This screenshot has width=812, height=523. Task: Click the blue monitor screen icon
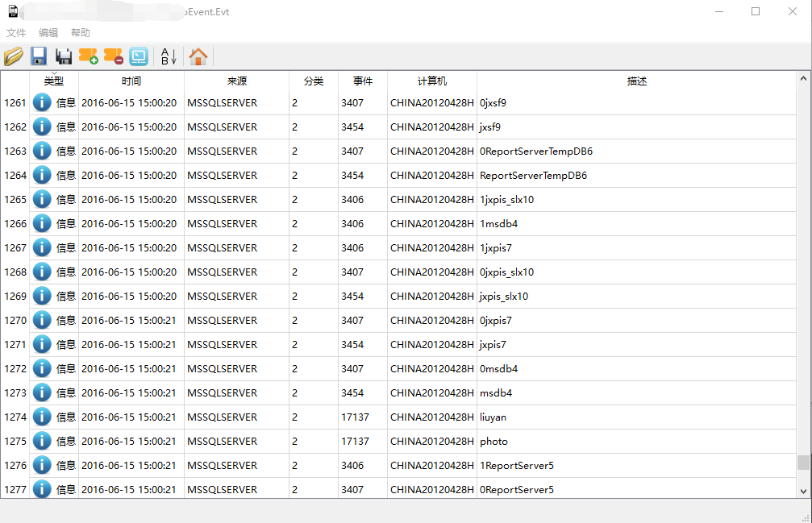[x=139, y=56]
